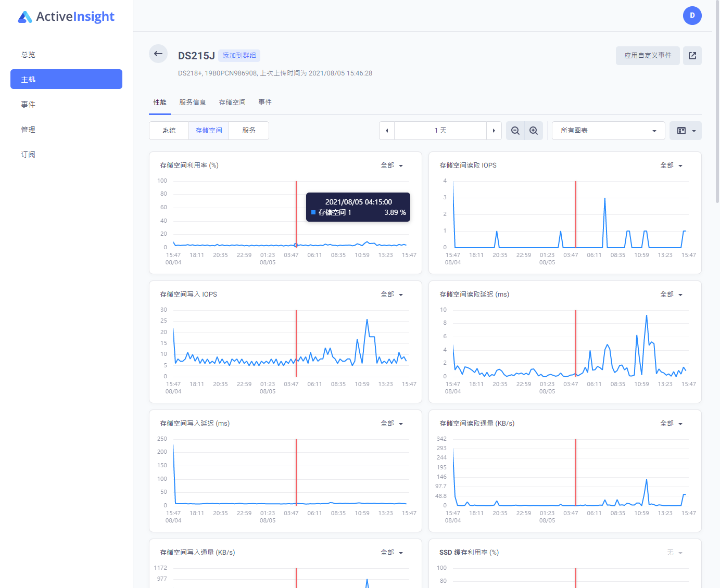
Task: Open the external link icon button
Action: (x=692, y=56)
